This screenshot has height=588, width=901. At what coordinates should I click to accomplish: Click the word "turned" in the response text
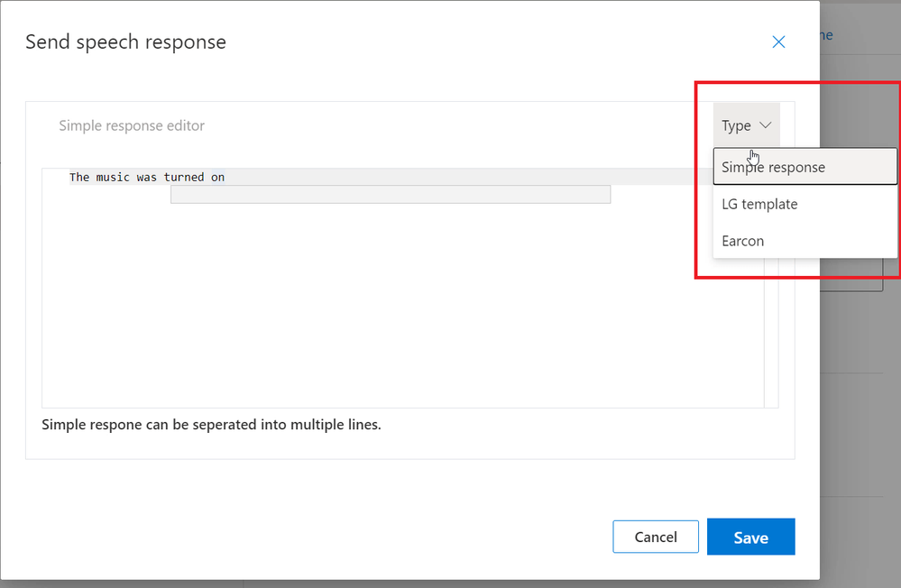coord(184,177)
